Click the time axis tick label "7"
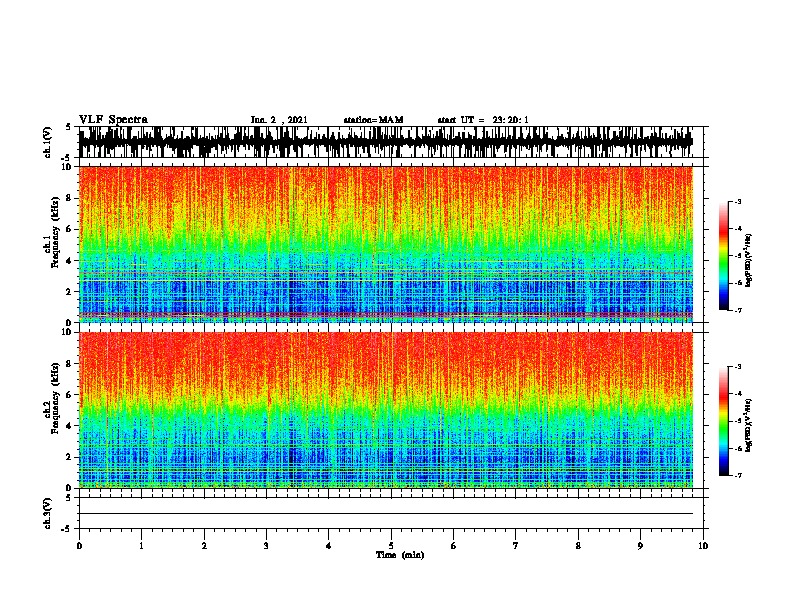Viewport: 792px width, 612px height. pos(516,546)
